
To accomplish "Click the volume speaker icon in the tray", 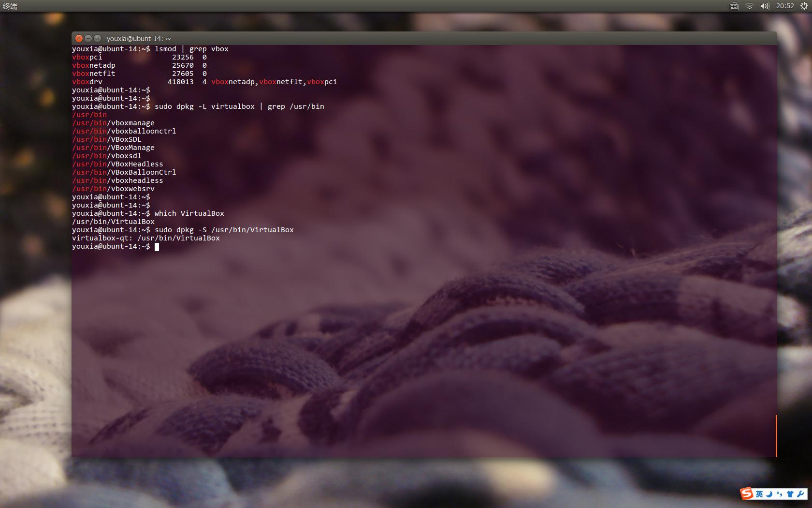I will 765,6.
